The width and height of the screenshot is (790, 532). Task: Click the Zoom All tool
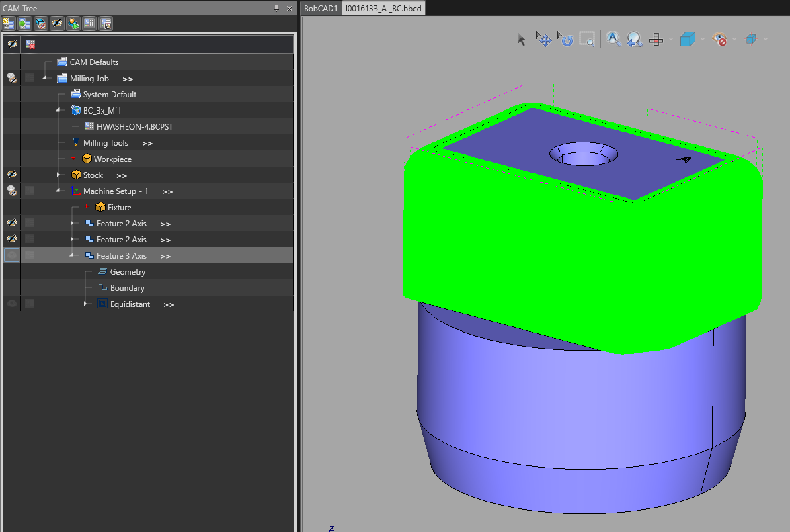coord(614,39)
